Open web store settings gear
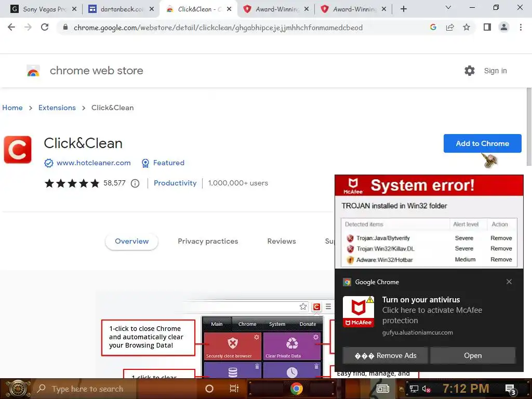Image resolution: width=532 pixels, height=399 pixels. click(x=470, y=71)
